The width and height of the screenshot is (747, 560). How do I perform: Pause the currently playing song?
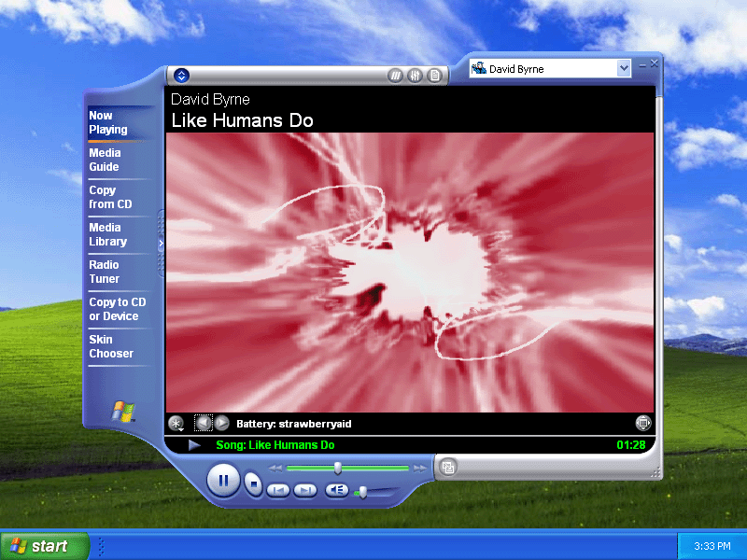click(222, 481)
